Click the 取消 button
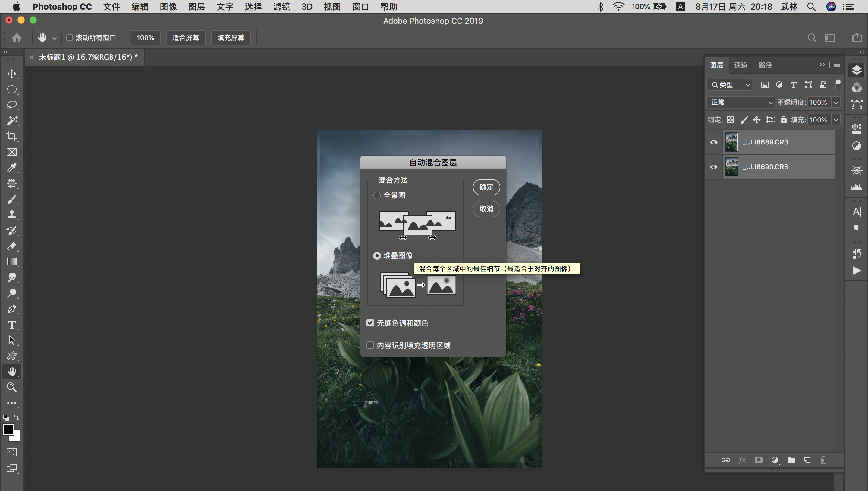Image resolution: width=868 pixels, height=491 pixels. coord(486,209)
